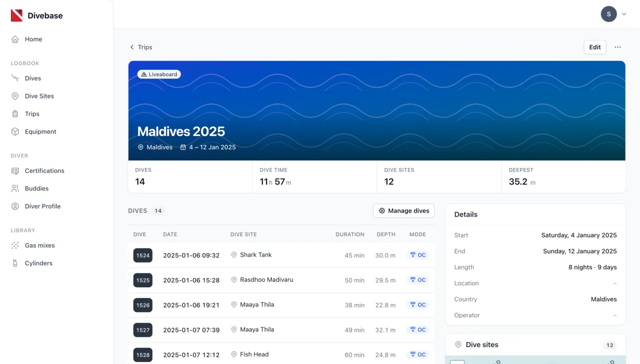Click the Maldives 2025 trip title

pos(181,131)
